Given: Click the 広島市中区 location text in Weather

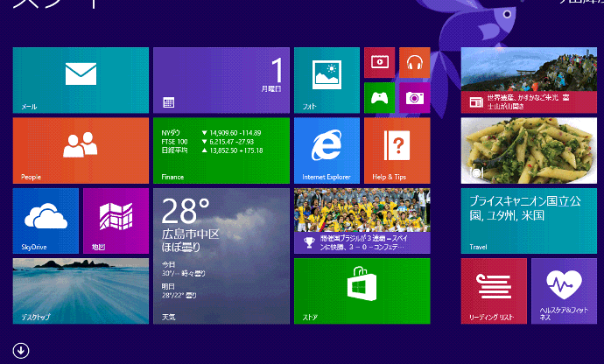Looking at the screenshot, I should 190,234.
